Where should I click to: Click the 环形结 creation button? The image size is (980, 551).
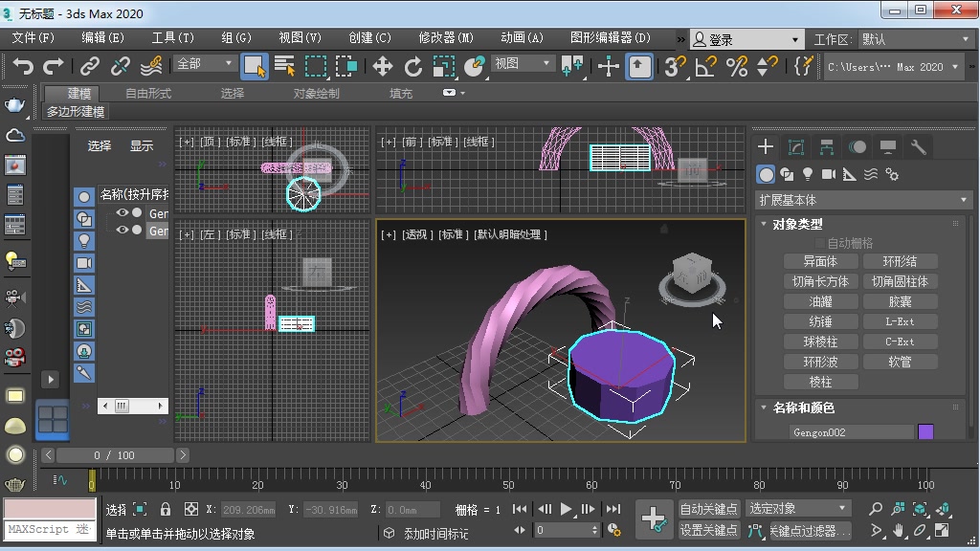[900, 260]
